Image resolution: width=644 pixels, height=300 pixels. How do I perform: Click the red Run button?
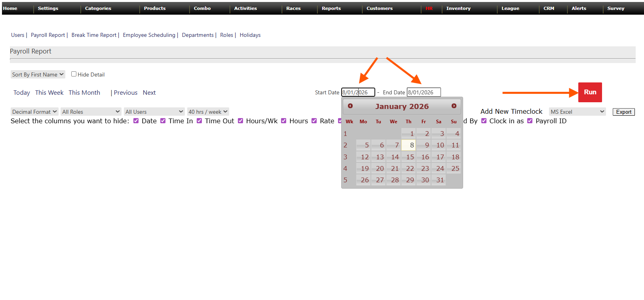(x=590, y=92)
